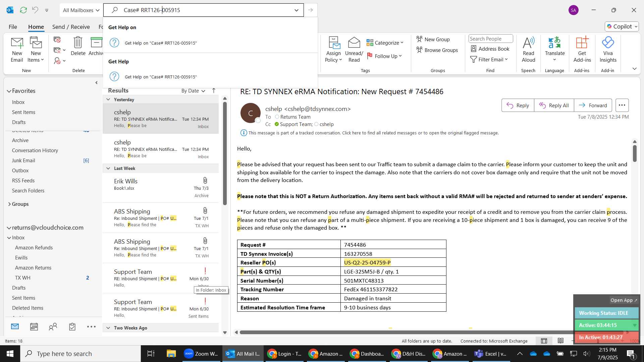Viewport: 644px width, 362px height.
Task: Open Erik Wills Book1.xlsx email
Action: [x=161, y=187]
